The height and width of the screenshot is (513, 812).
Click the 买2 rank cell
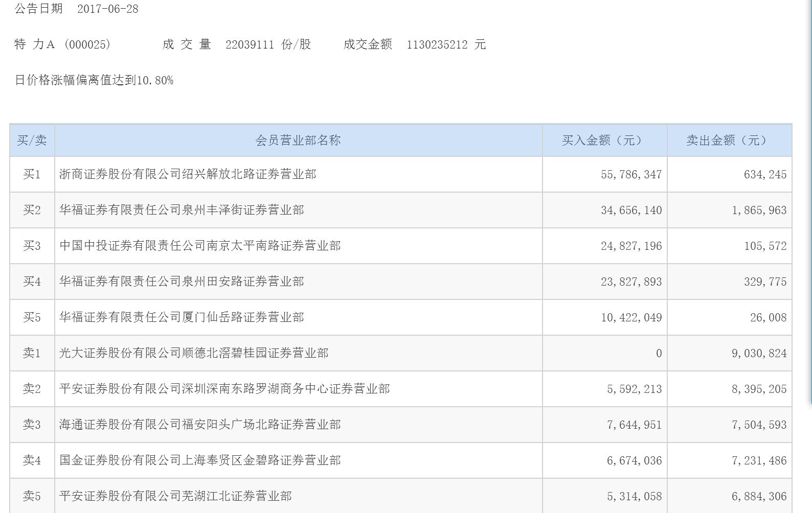pyautogui.click(x=32, y=210)
